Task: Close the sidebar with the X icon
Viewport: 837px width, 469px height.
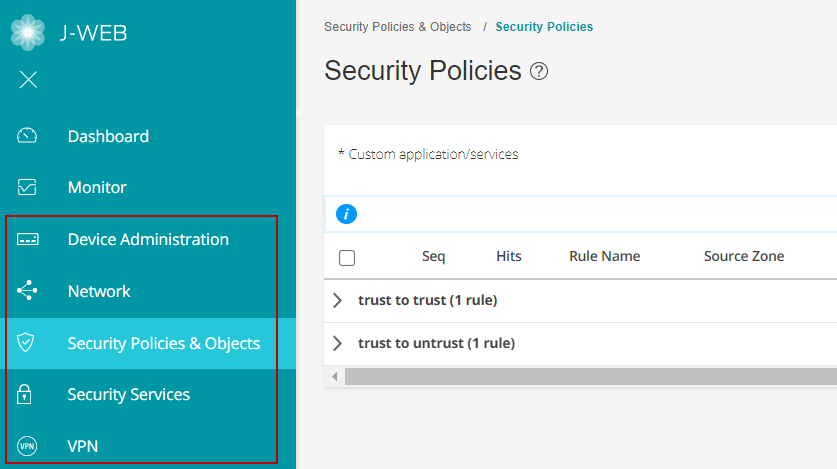Action: (x=28, y=80)
